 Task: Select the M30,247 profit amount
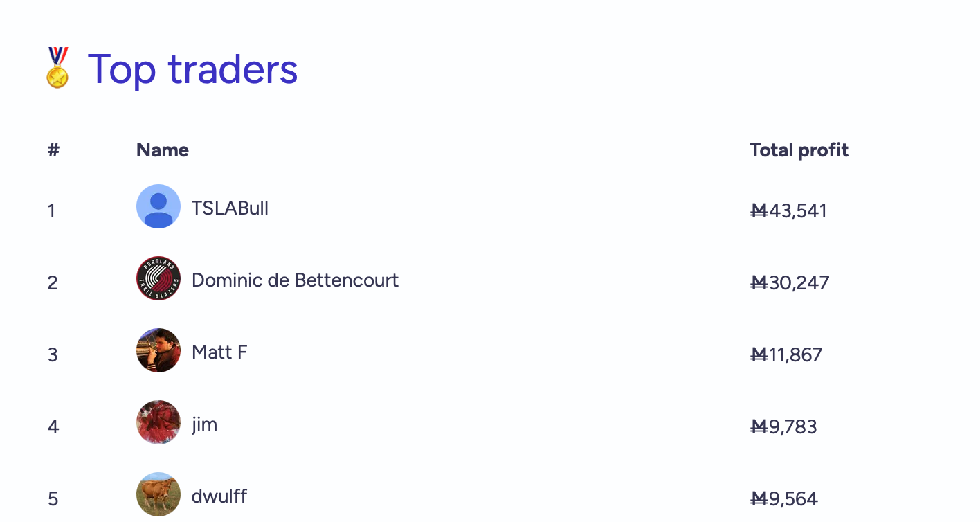(x=790, y=283)
